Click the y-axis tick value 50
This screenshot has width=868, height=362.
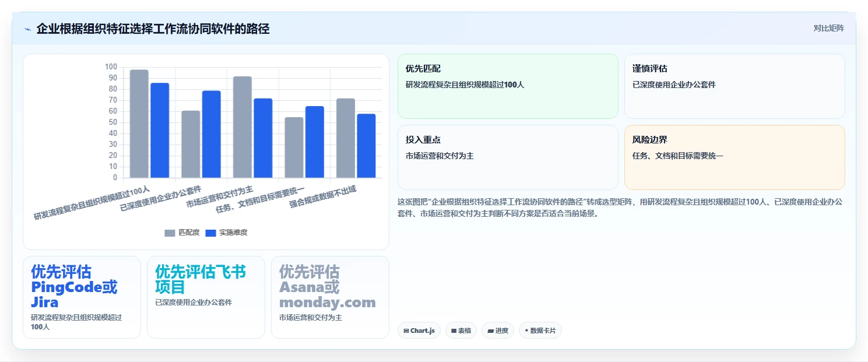[x=113, y=122]
